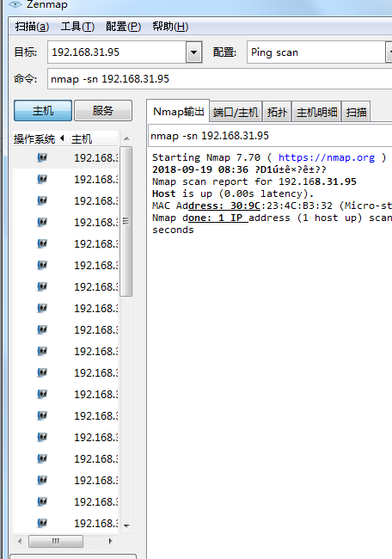Select the 服务 button

coord(103,111)
